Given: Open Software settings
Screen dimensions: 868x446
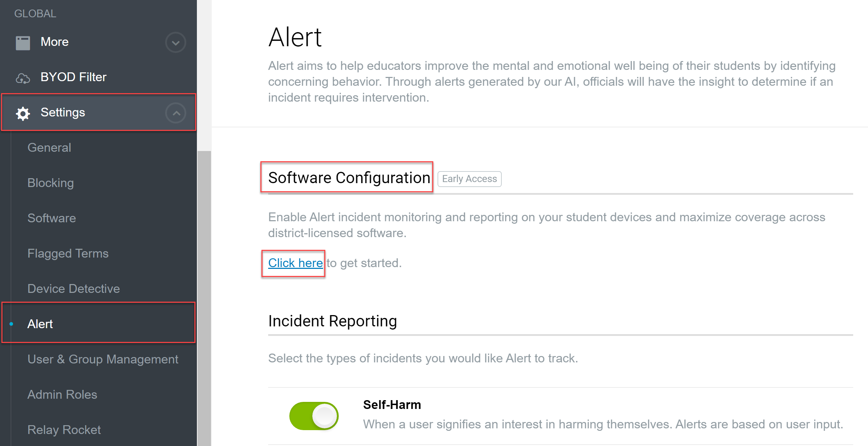Looking at the screenshot, I should (52, 218).
